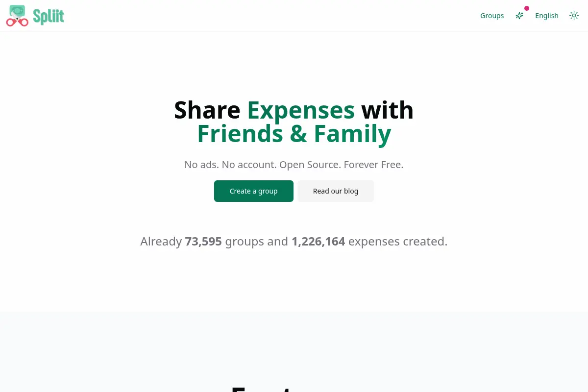Click the Spliit scissors logo icon
The height and width of the screenshot is (392, 588).
click(17, 16)
